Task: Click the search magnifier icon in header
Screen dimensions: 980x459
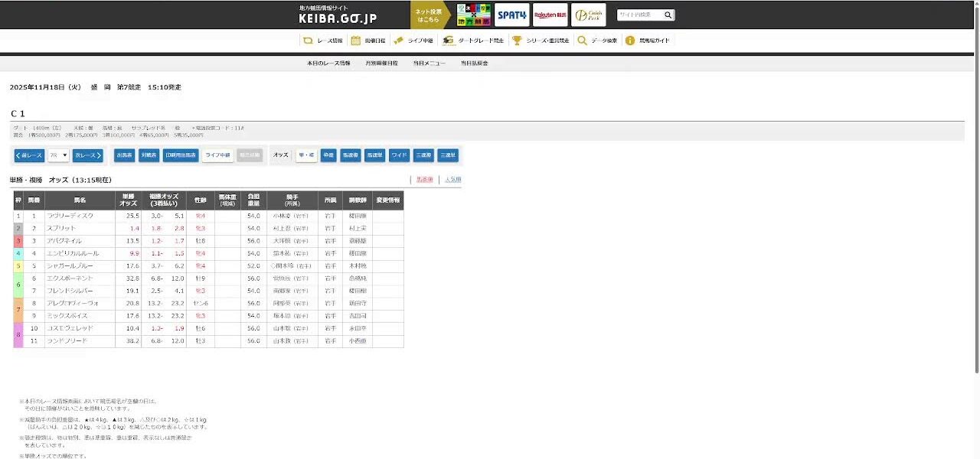Action: (668, 15)
